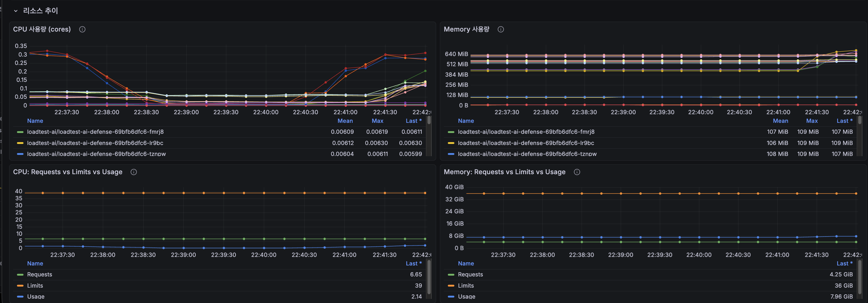Toggle Usage series in CPU Requests legend
The height and width of the screenshot is (303, 868).
click(x=36, y=296)
